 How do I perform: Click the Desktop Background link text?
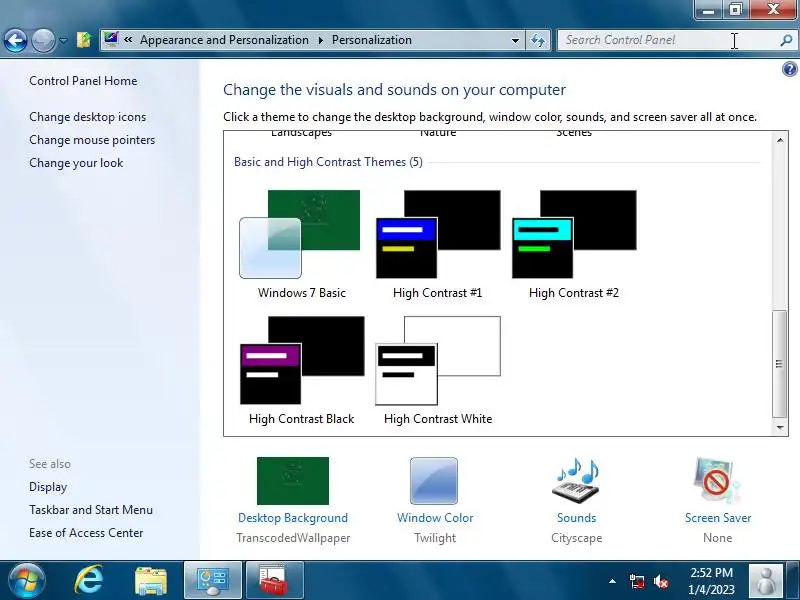(x=293, y=518)
